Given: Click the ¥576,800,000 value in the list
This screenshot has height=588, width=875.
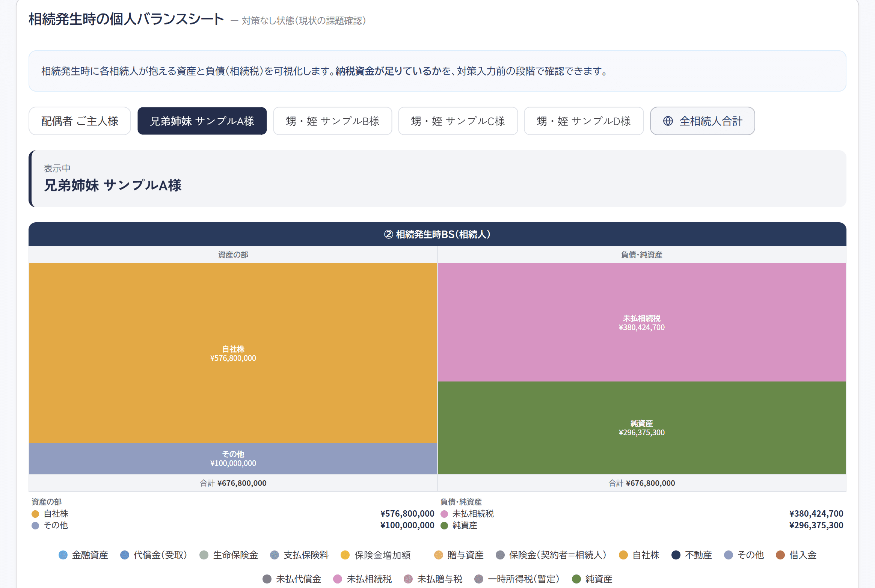Looking at the screenshot, I should [407, 514].
